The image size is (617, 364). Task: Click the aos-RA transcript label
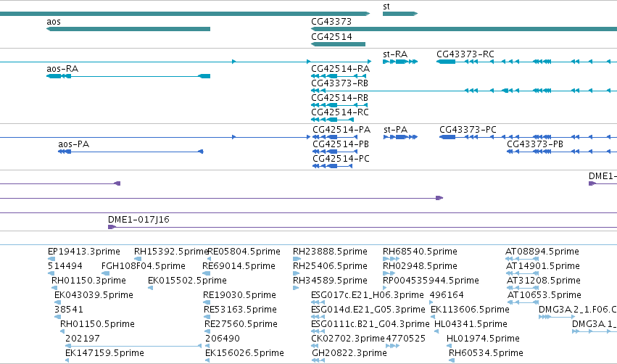pos(62,69)
